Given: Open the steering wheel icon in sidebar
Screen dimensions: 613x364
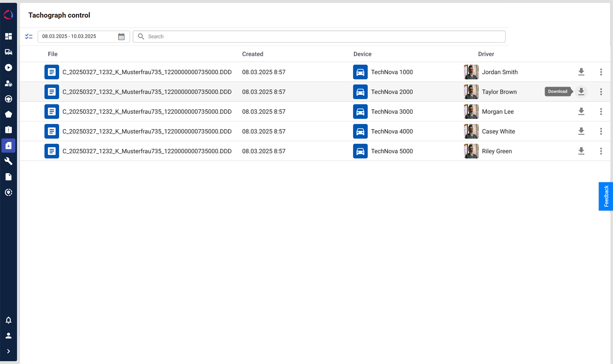Looking at the screenshot, I should (9, 99).
